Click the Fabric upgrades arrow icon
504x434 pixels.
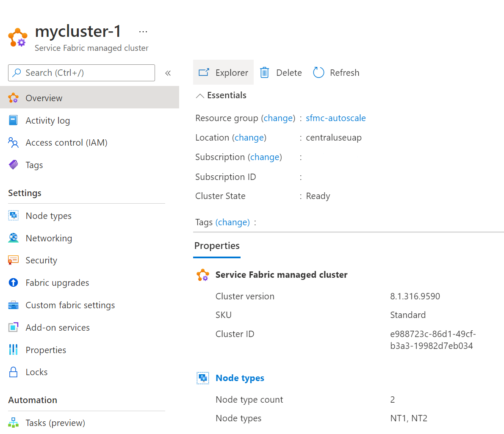click(x=13, y=282)
